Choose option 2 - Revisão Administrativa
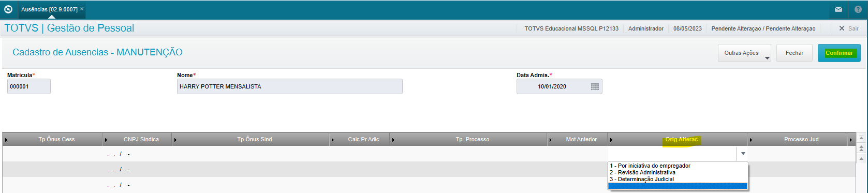The image size is (868, 193). click(x=678, y=172)
